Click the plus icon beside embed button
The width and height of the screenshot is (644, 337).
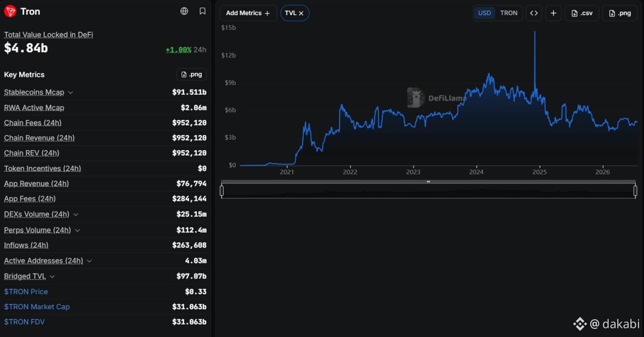[x=553, y=13]
